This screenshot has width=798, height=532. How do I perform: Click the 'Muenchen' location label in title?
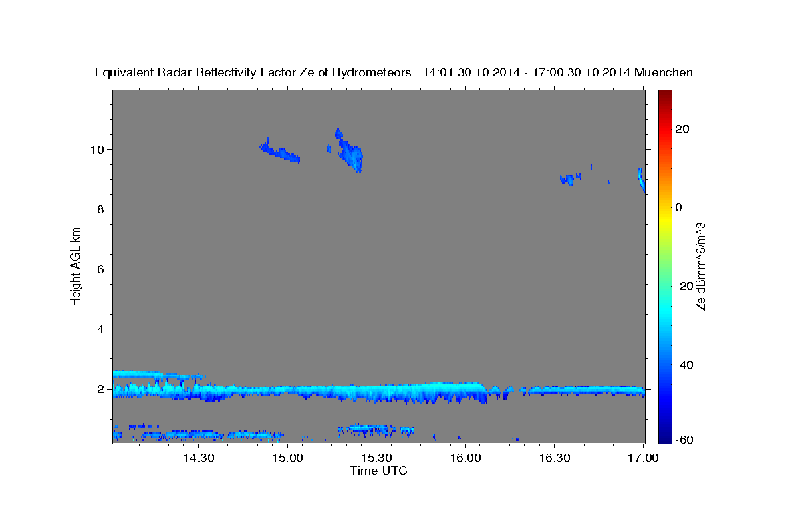tap(664, 72)
